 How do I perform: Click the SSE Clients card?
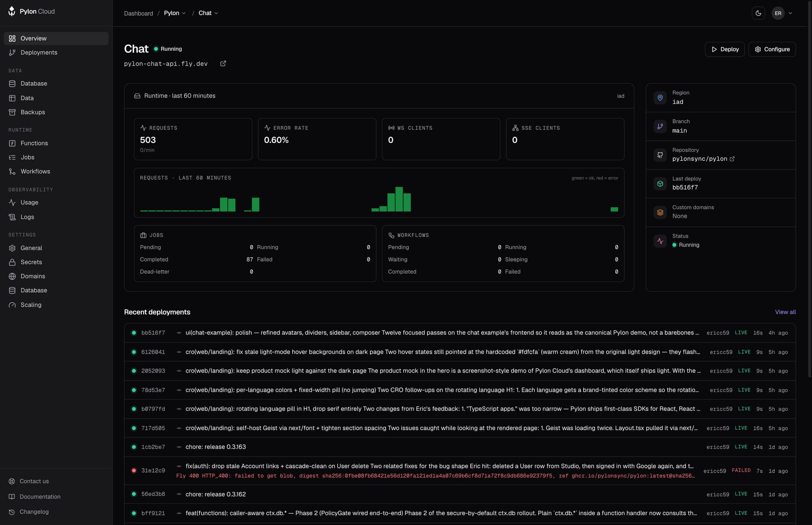pyautogui.click(x=565, y=139)
